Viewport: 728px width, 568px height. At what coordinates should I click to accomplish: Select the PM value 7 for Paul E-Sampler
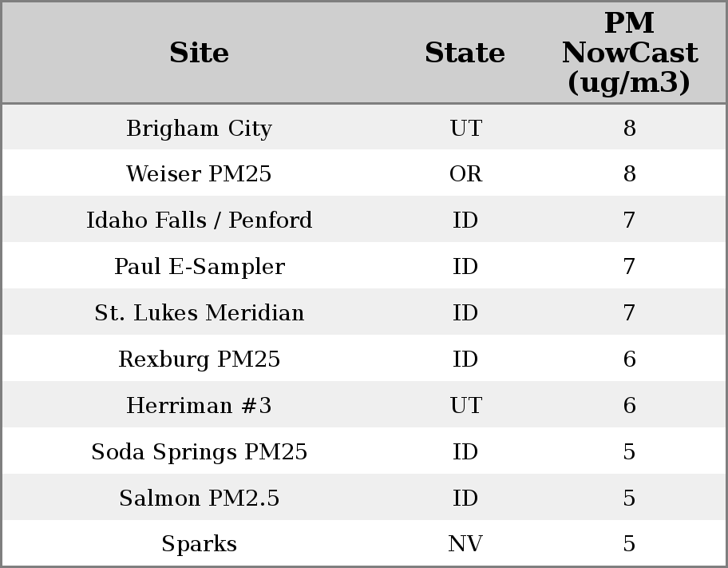point(629,267)
